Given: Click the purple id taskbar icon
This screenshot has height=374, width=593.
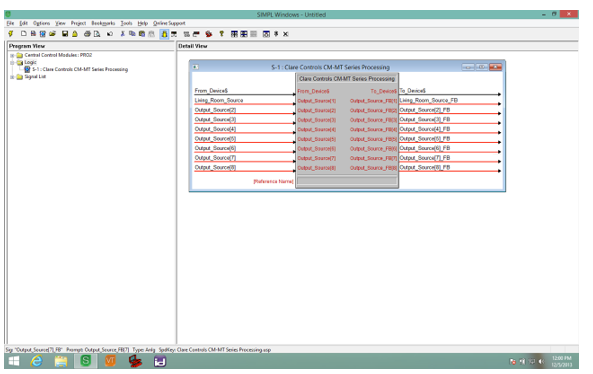Looking at the screenshot, I should tap(160, 362).
